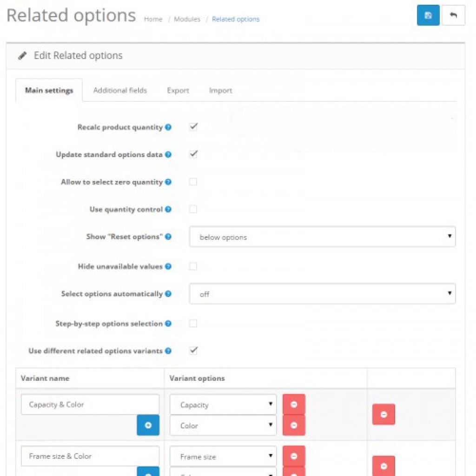Delete the entire Capacity & Color variant row
The image size is (476, 476).
tap(383, 415)
